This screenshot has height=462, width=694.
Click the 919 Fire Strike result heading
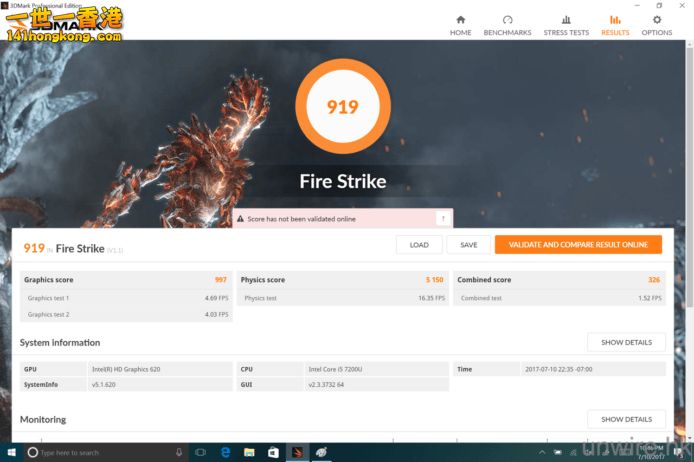(x=73, y=249)
